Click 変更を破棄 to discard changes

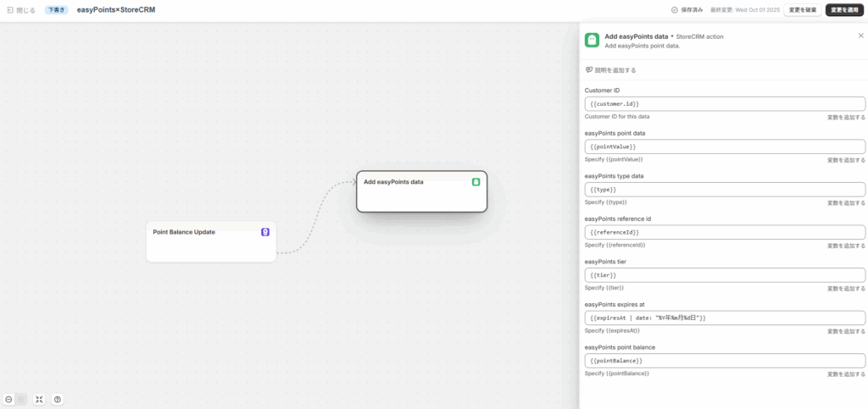coord(802,10)
